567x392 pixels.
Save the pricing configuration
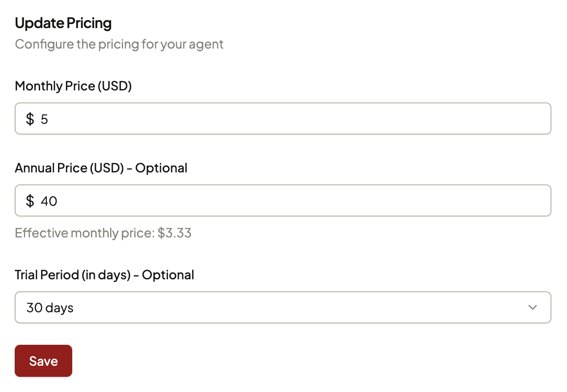coord(43,361)
